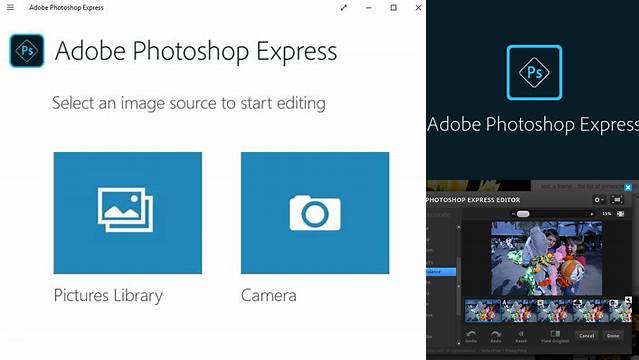Click the "Pictures Library" label
Viewport: 639px width, 360px height.
tap(108, 296)
